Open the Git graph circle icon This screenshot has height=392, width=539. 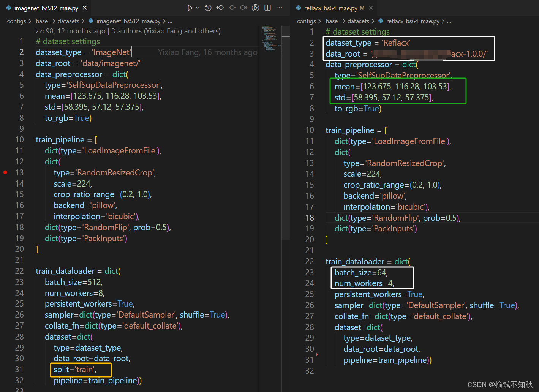tap(256, 8)
